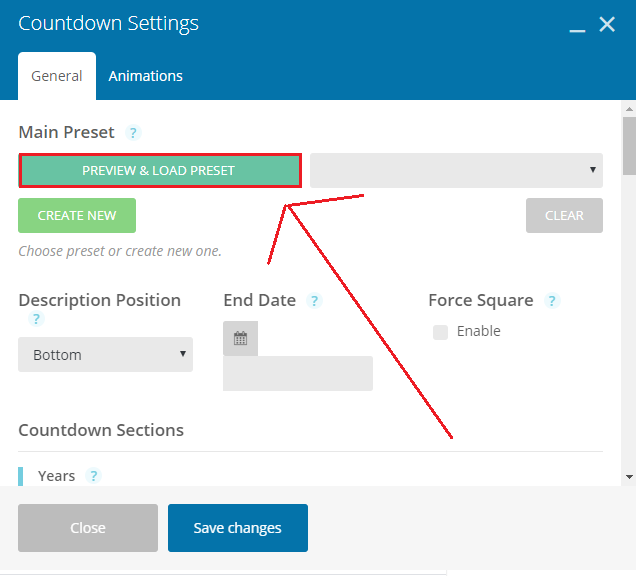The image size is (636, 576).
Task: Click the Preview & Load Preset button
Action: click(159, 170)
